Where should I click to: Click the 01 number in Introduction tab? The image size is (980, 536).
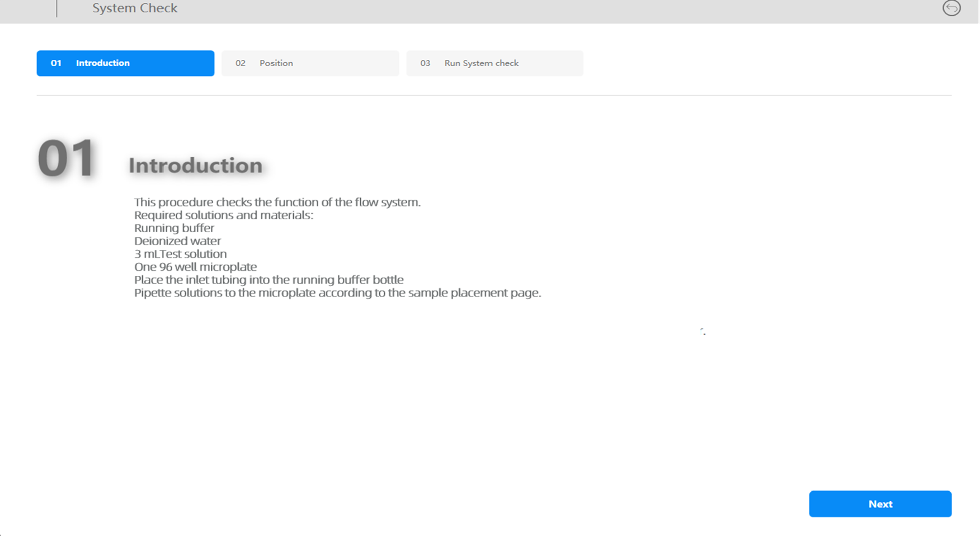(56, 63)
